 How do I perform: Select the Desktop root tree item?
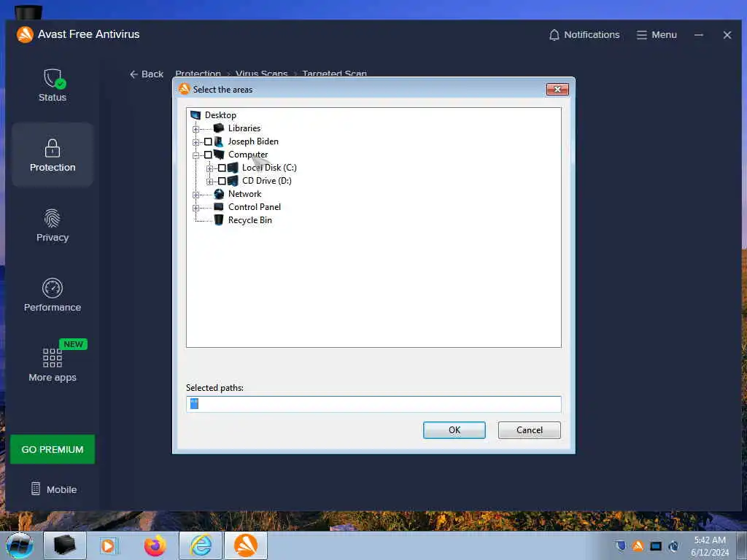coord(220,114)
